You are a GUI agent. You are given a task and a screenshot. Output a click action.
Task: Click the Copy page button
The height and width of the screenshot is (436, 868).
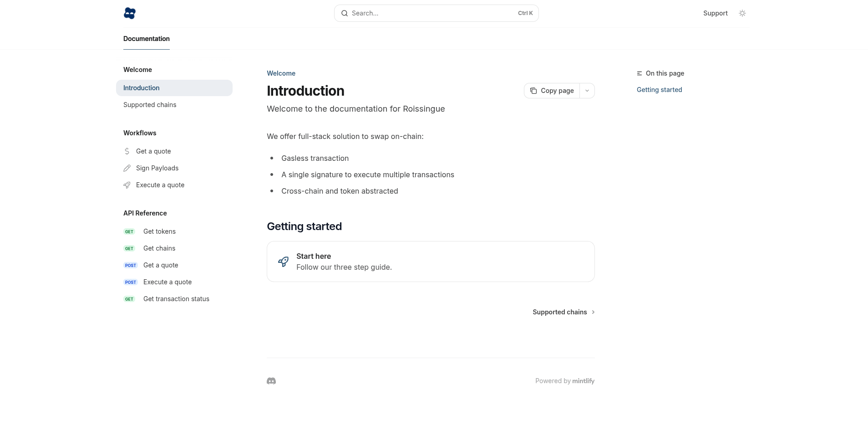coord(551,91)
